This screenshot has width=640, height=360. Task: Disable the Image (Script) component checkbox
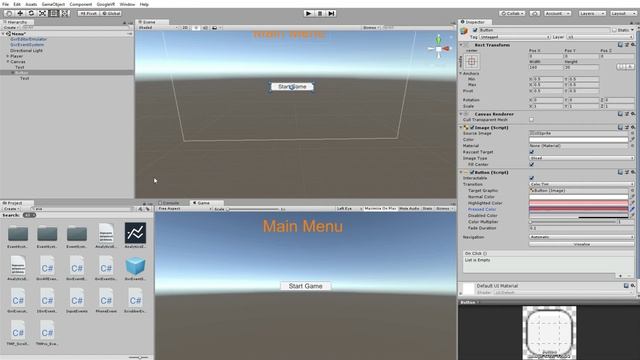coord(472,128)
